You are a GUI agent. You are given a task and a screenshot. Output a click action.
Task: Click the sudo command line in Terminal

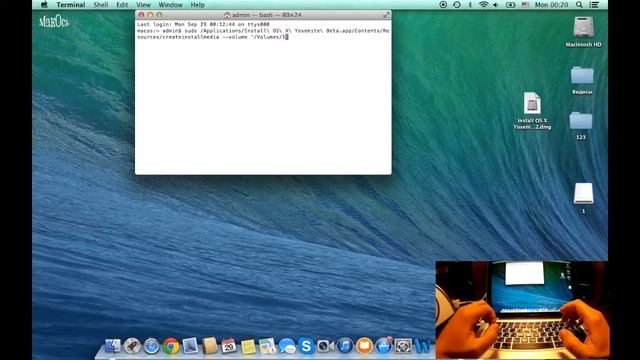pos(263,31)
